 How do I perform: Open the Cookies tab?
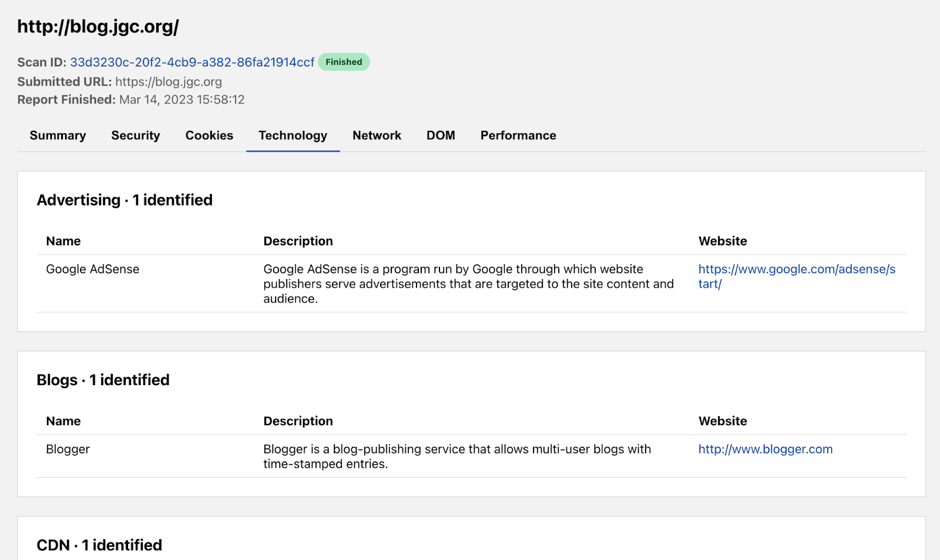[209, 136]
